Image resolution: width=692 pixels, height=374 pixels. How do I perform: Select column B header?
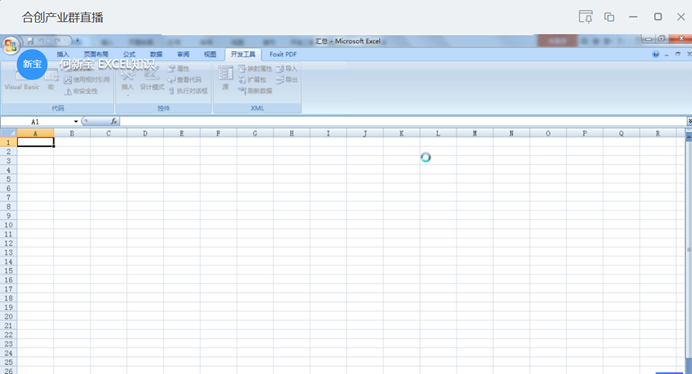tap(72, 133)
